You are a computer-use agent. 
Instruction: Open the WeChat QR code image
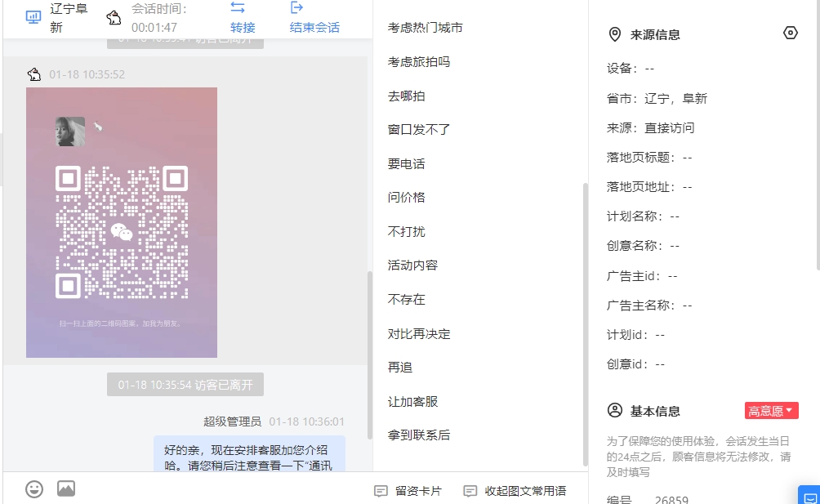pos(122,222)
